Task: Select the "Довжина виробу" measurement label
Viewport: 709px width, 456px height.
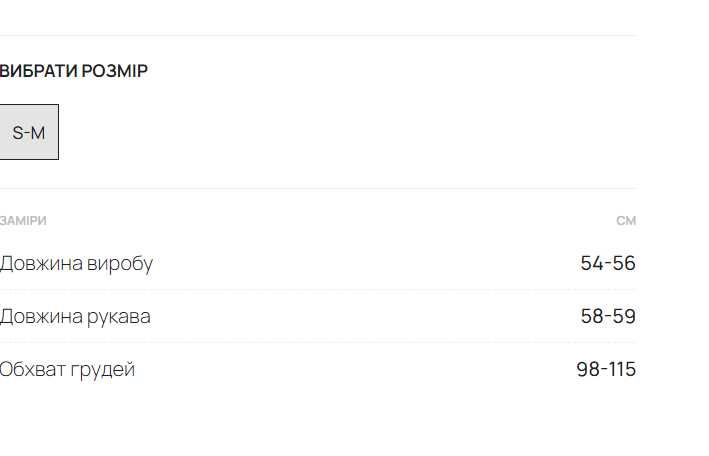Action: click(77, 264)
